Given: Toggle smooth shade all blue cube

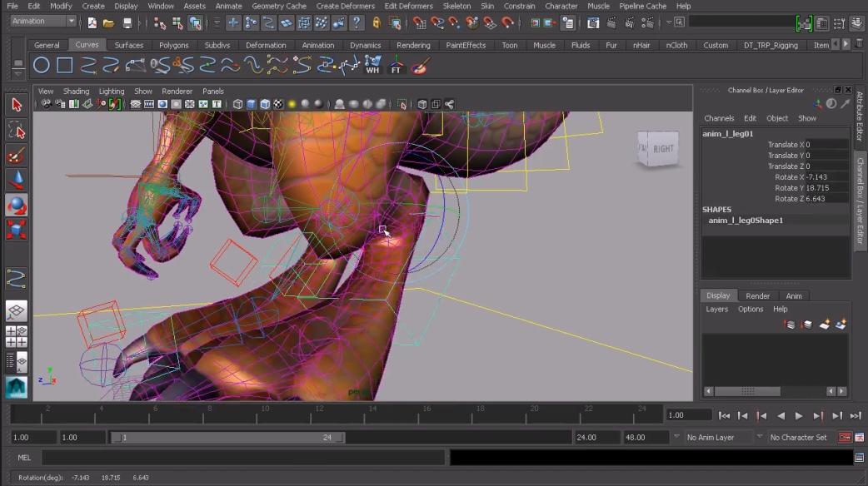Looking at the screenshot, I should pos(252,104).
